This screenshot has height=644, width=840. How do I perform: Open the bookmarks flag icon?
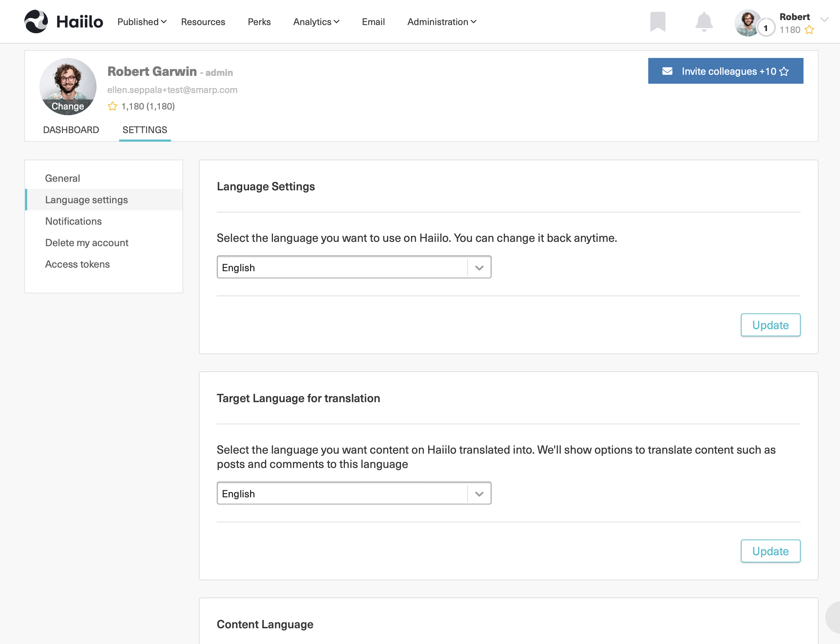658,22
